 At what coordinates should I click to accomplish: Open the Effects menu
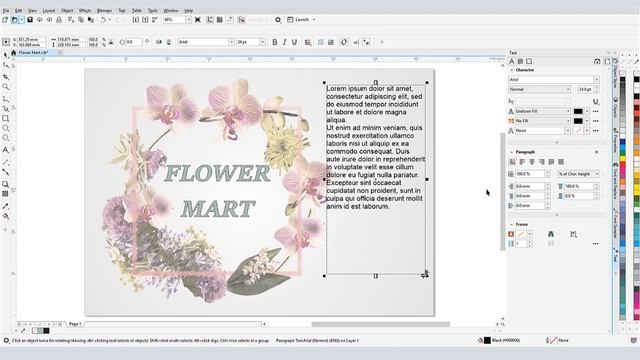85,11
